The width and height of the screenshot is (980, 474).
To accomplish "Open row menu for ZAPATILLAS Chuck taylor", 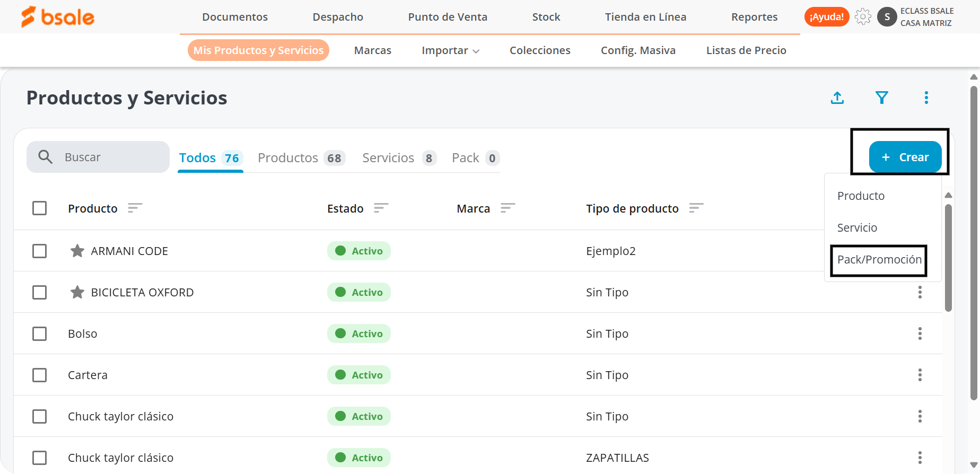I will (x=920, y=458).
